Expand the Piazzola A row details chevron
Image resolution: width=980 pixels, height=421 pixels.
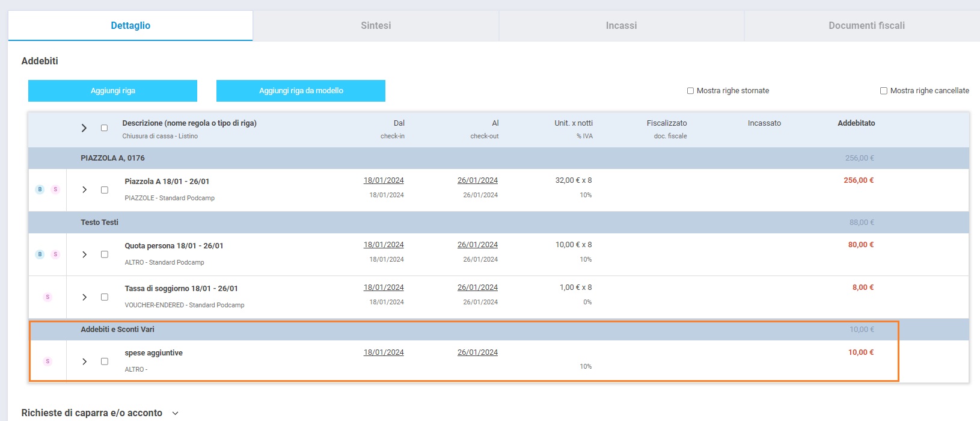click(x=85, y=190)
